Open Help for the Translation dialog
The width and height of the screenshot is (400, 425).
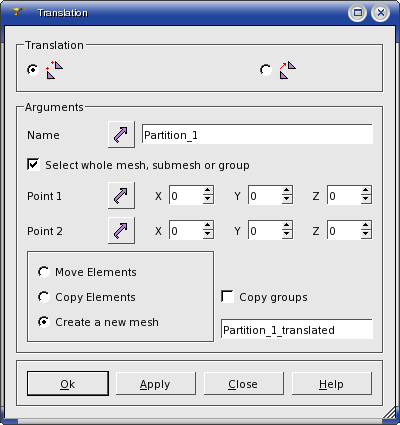(x=331, y=384)
